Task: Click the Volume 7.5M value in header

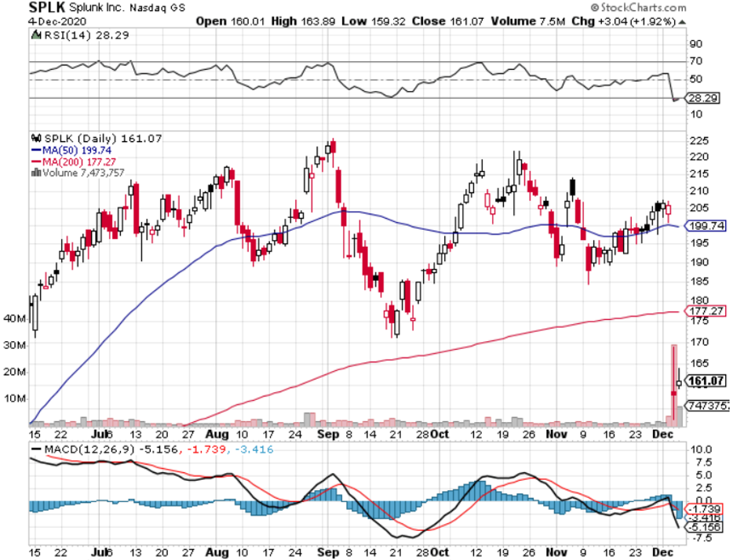Action: (528, 21)
